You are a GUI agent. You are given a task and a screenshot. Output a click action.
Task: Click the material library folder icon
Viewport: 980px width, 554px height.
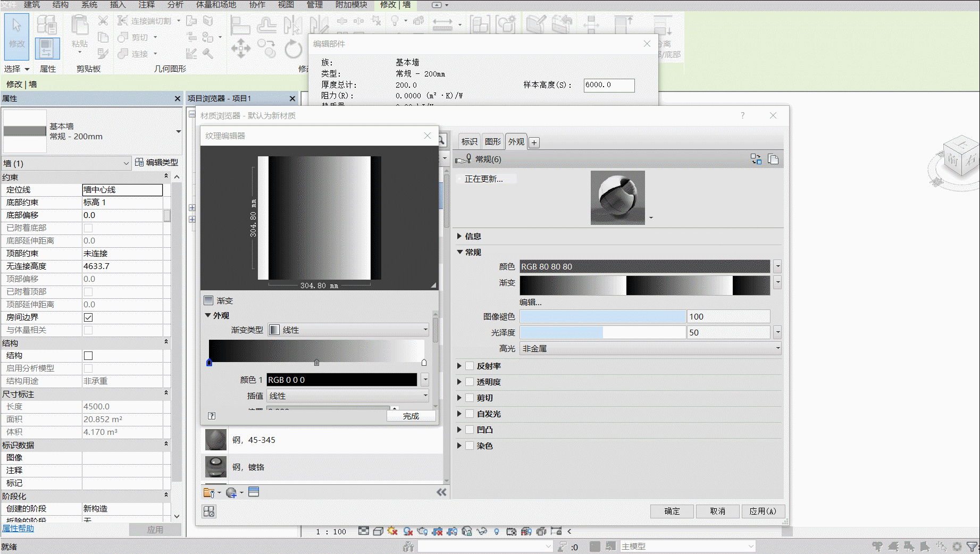pos(209,493)
